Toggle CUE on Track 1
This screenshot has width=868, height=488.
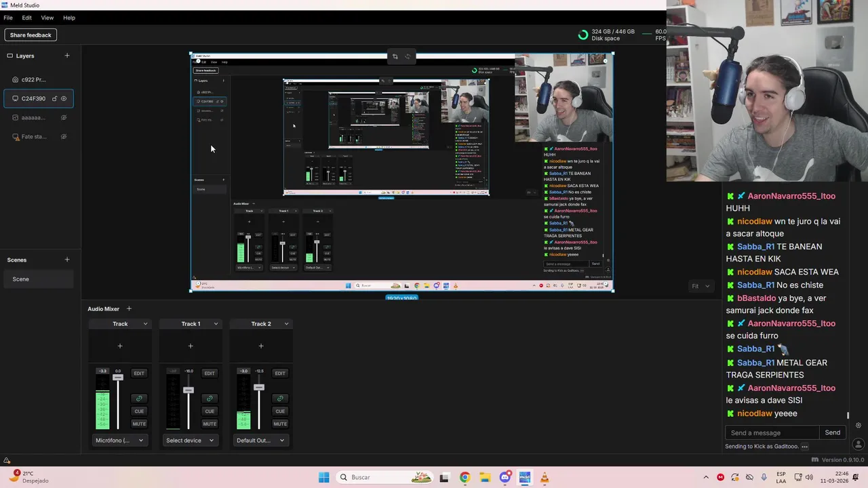coord(210,411)
